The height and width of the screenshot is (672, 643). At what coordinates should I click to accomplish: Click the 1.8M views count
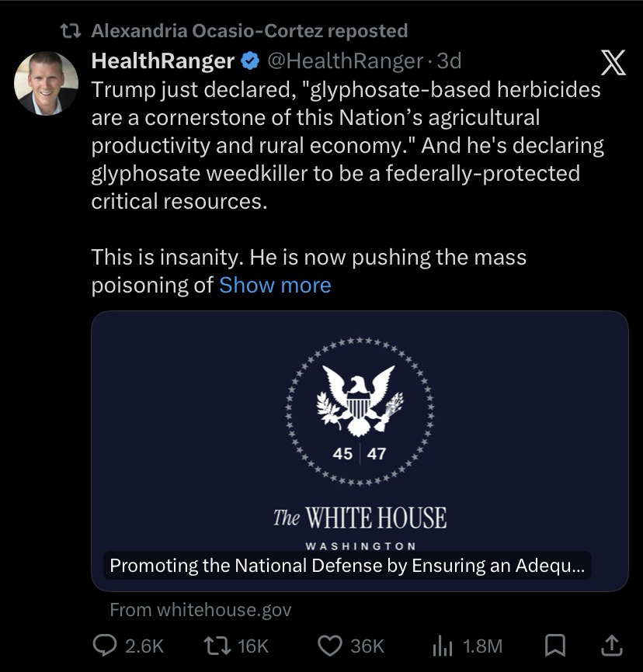click(x=482, y=645)
